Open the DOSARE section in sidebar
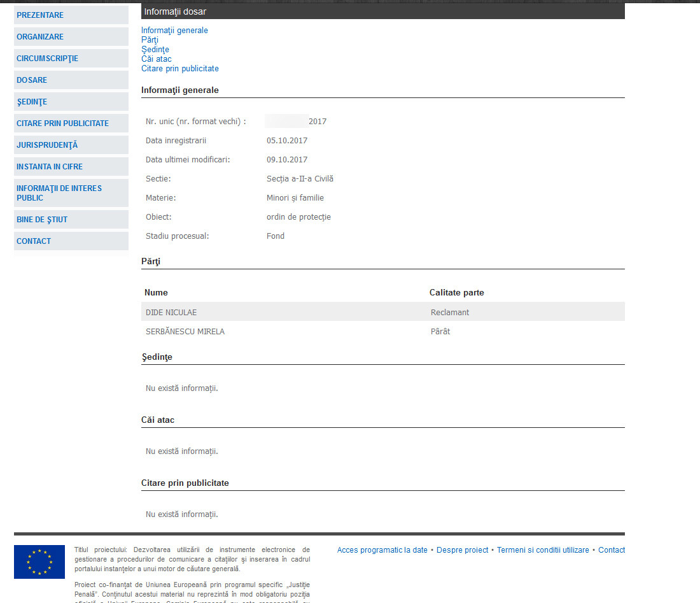 pos(32,80)
